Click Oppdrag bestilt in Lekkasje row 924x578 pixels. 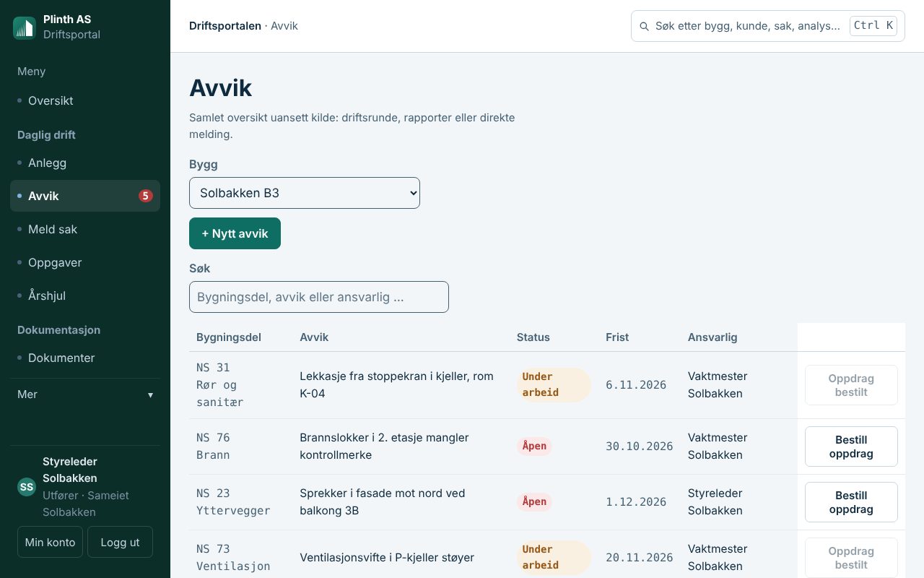851,385
